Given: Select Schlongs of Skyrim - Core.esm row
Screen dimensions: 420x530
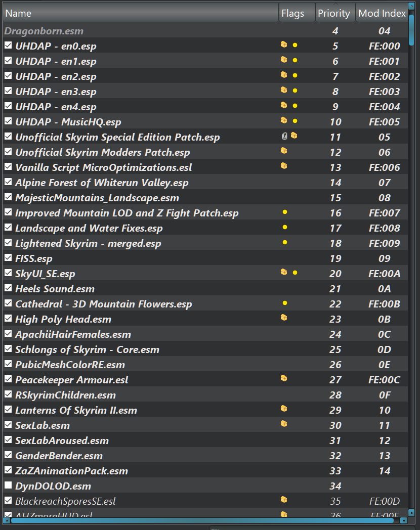Looking at the screenshot, I should pos(205,349).
